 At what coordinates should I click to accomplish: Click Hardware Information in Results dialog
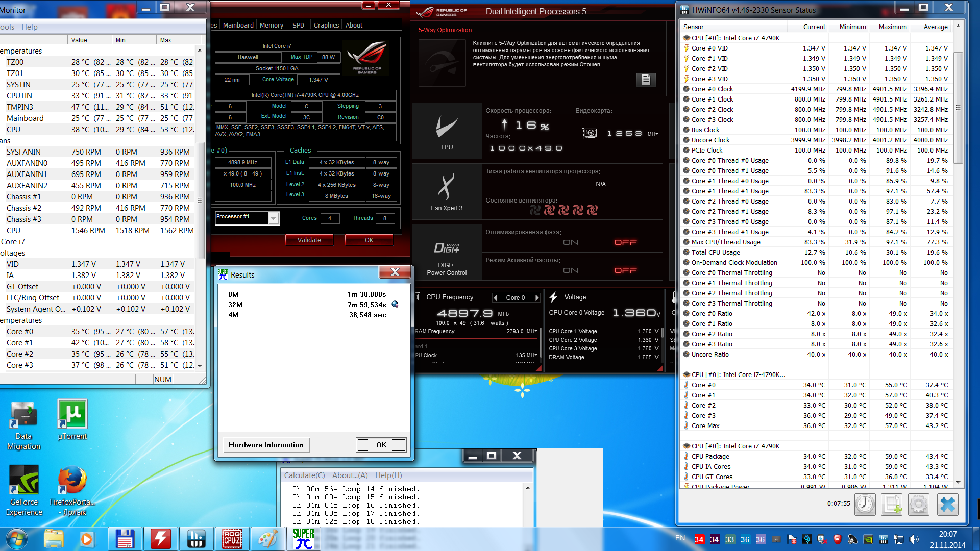tap(266, 445)
